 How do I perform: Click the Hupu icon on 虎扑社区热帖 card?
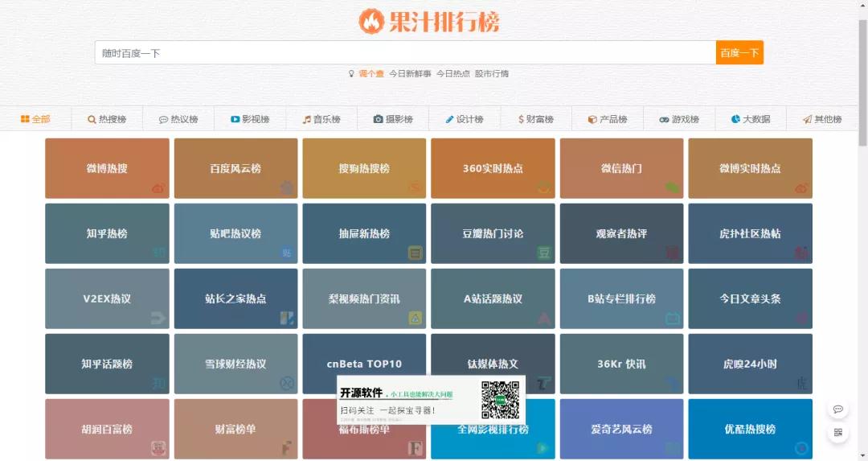(x=801, y=253)
